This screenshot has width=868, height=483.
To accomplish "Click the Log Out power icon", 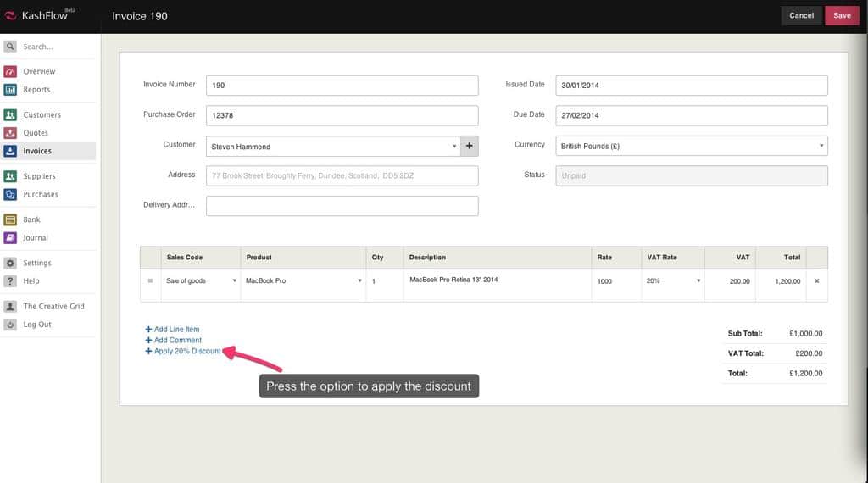I will pyautogui.click(x=10, y=325).
